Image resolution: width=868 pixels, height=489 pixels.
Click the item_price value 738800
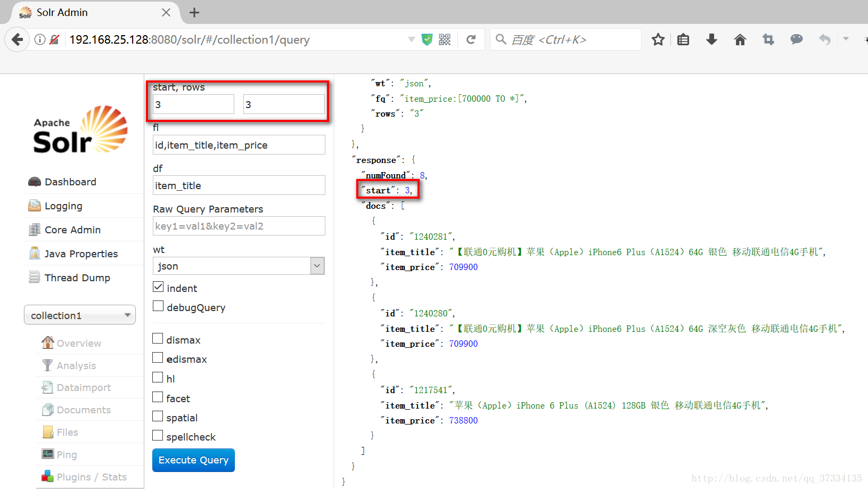point(463,420)
